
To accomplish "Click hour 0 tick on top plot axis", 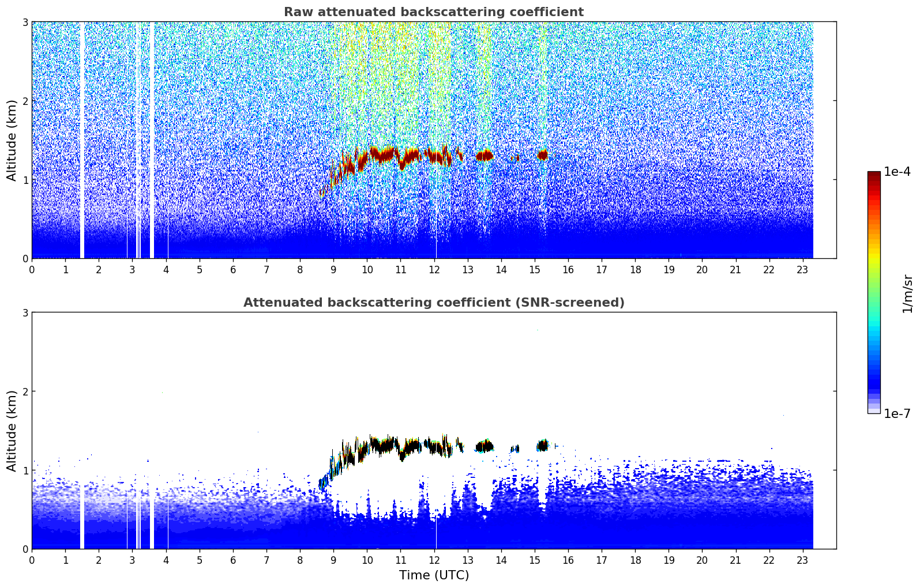I will pyautogui.click(x=32, y=269).
